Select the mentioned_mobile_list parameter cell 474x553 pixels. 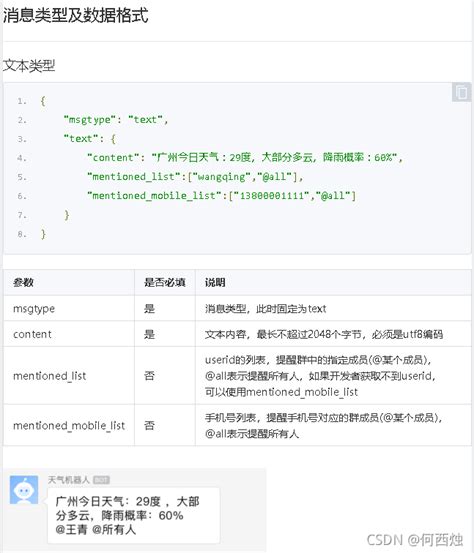69,425
